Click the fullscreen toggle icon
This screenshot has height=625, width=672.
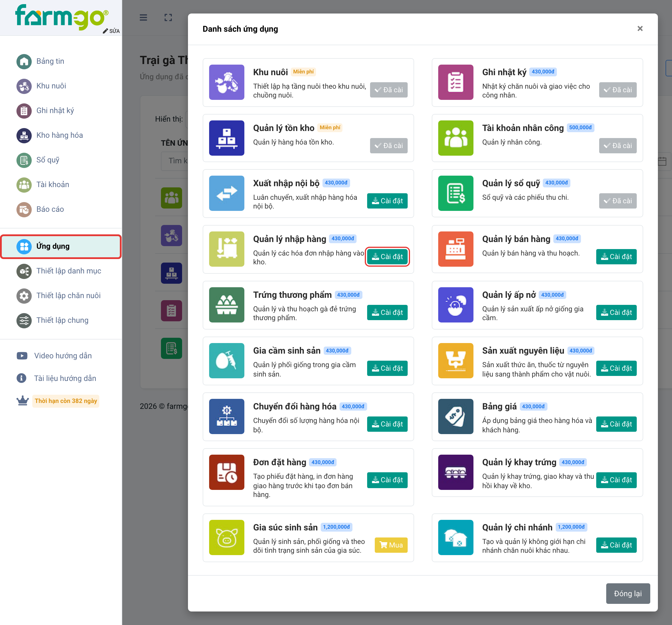168,18
